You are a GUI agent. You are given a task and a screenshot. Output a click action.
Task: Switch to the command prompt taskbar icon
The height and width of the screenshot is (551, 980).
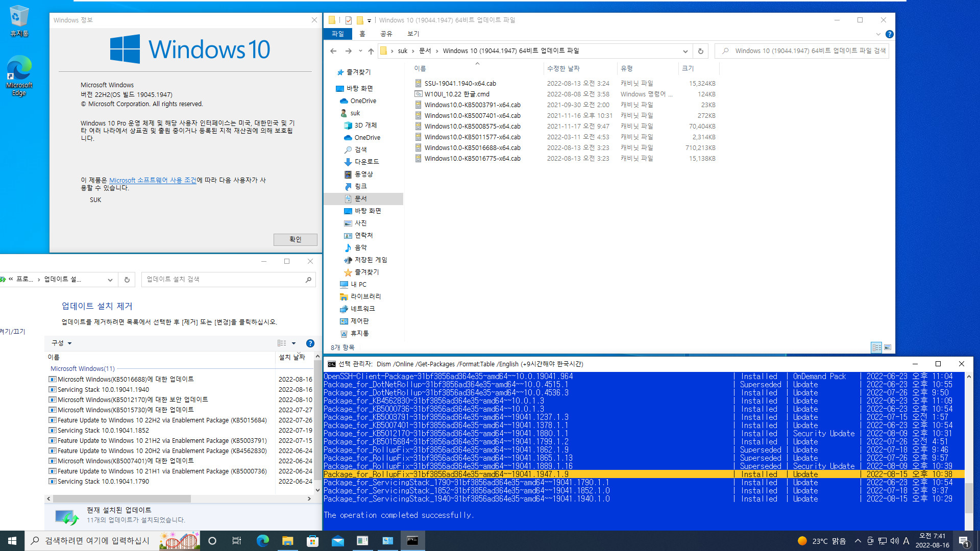click(412, 541)
